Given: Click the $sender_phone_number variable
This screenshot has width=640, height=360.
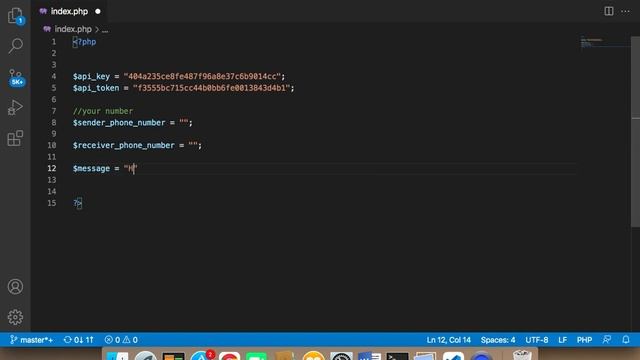Looking at the screenshot, I should tap(119, 122).
